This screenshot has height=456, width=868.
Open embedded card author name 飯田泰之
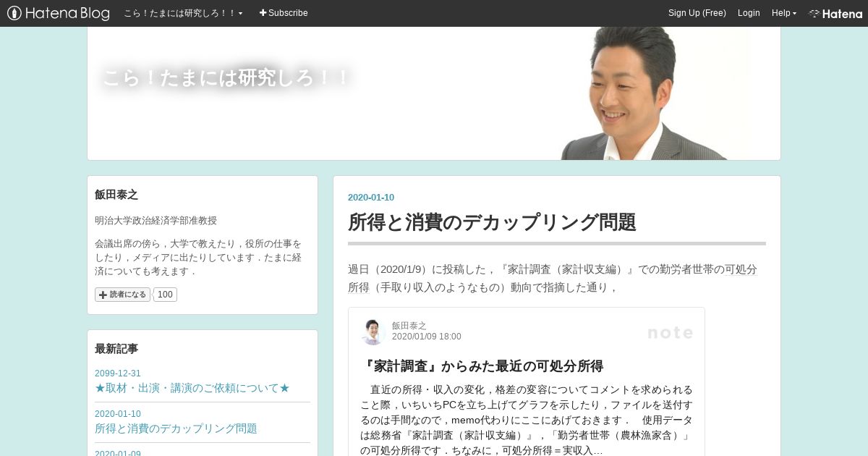tap(409, 326)
